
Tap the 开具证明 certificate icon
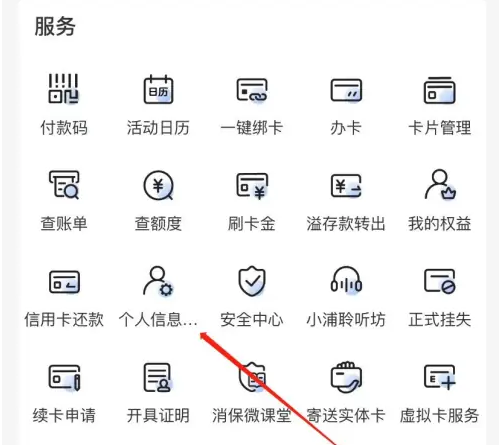(x=157, y=377)
